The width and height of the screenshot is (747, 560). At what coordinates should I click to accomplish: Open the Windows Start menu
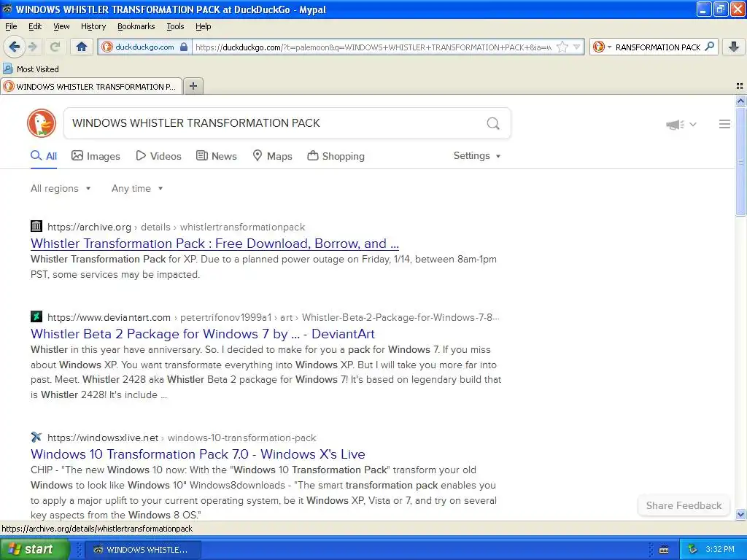(35, 549)
